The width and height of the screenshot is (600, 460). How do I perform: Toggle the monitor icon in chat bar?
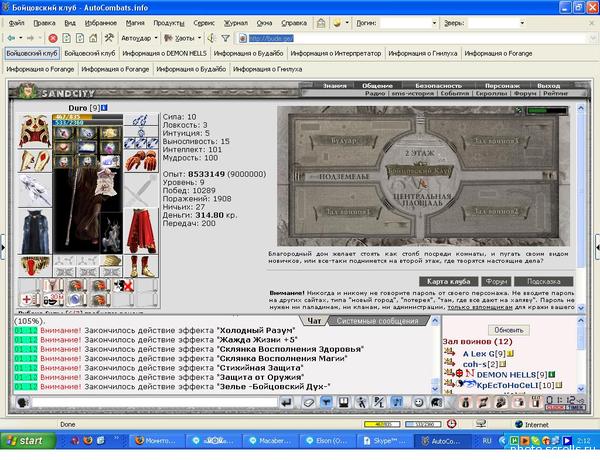(344, 402)
